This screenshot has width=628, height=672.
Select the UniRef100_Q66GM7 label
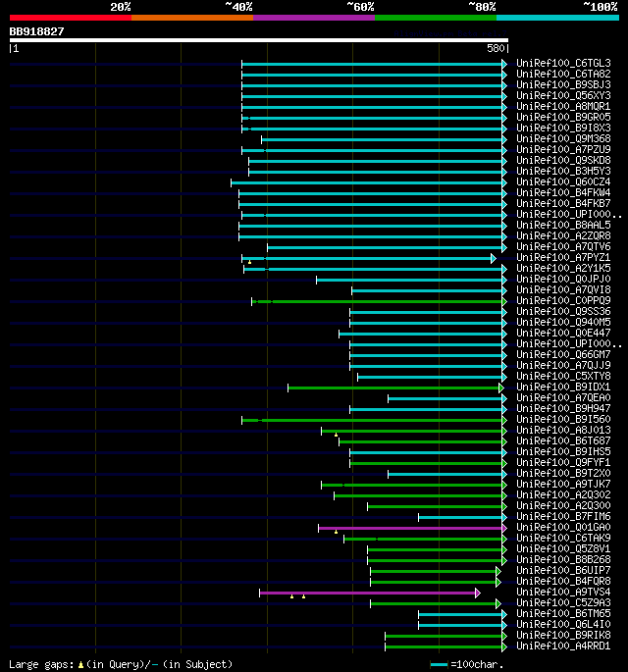tap(563, 354)
